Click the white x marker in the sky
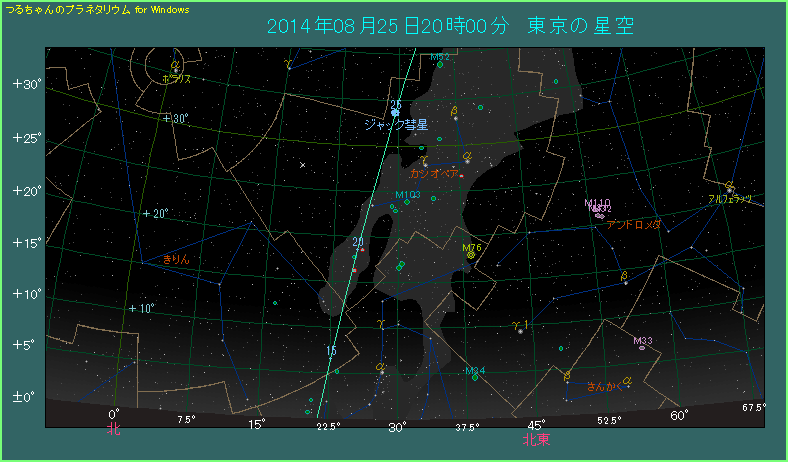This screenshot has width=788, height=462. (x=302, y=165)
